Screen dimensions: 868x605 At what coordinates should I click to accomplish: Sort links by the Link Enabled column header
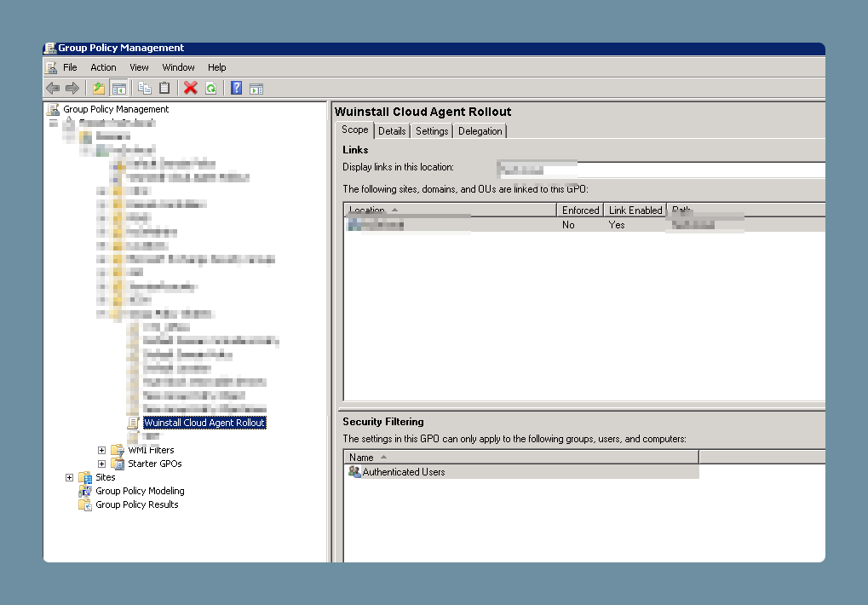pos(635,210)
